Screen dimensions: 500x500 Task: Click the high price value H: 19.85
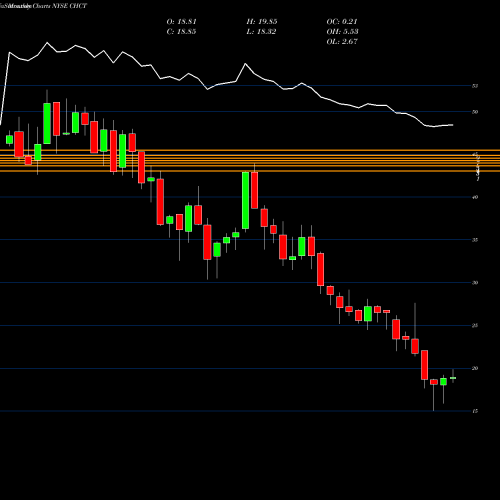point(262,22)
